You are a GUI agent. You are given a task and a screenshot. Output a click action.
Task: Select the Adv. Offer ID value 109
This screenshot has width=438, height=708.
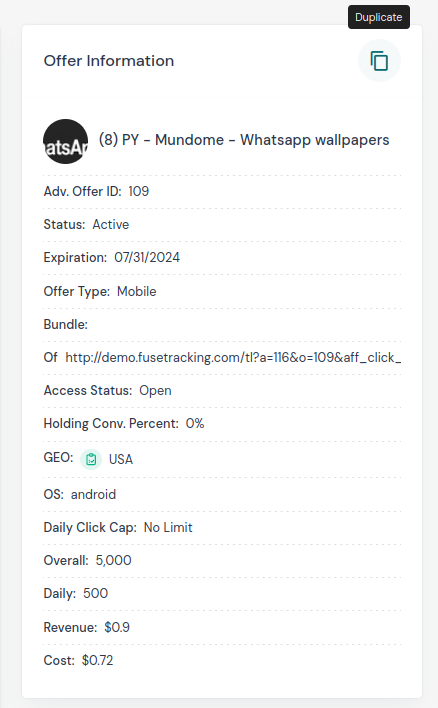139,191
